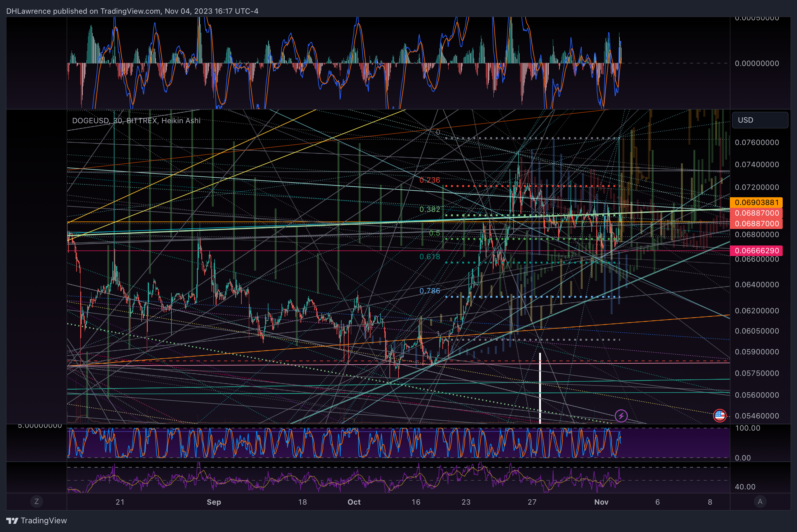Click the 0.05460000 price axis value
Viewport: 797px width, 532px height.
[757, 416]
